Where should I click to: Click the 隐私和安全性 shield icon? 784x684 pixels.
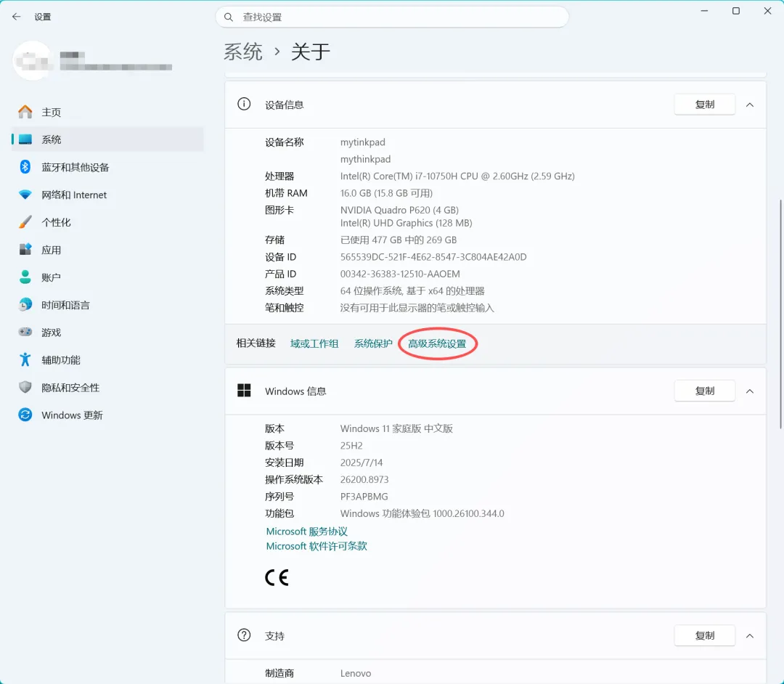[25, 387]
